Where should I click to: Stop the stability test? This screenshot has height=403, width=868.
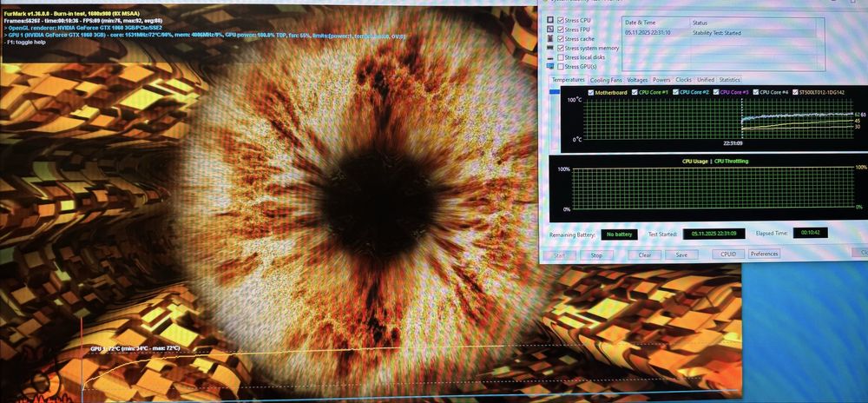click(596, 255)
